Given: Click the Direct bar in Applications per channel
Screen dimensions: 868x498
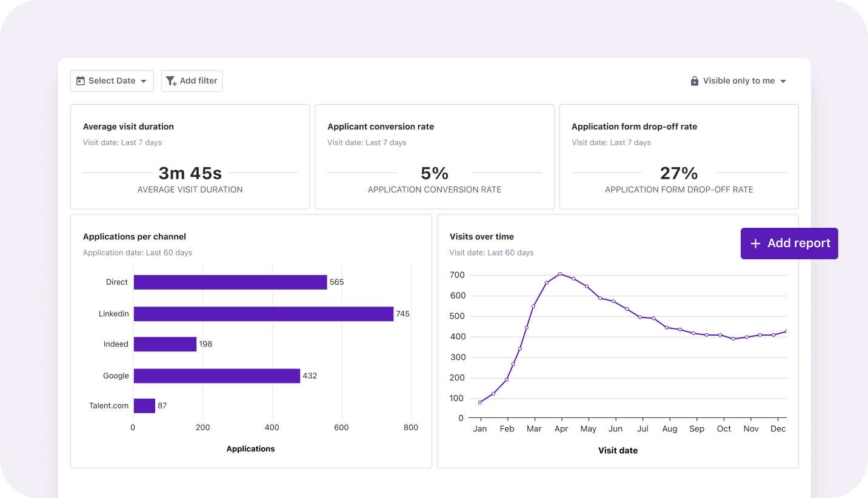Looking at the screenshot, I should tap(230, 282).
